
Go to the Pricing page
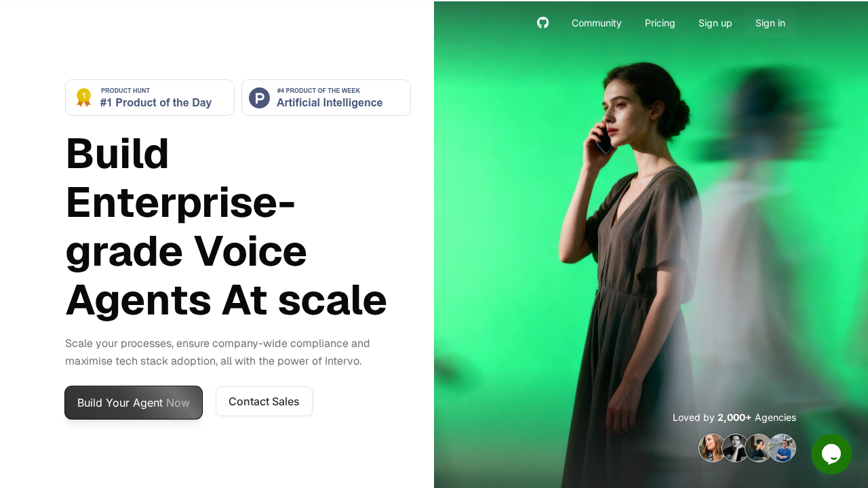[x=660, y=23]
